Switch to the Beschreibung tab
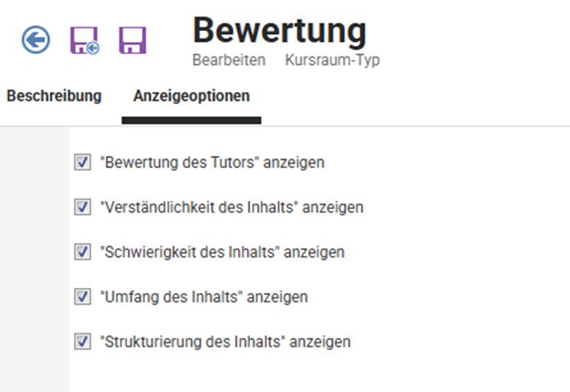Screen dimensions: 570x392 tap(54, 96)
